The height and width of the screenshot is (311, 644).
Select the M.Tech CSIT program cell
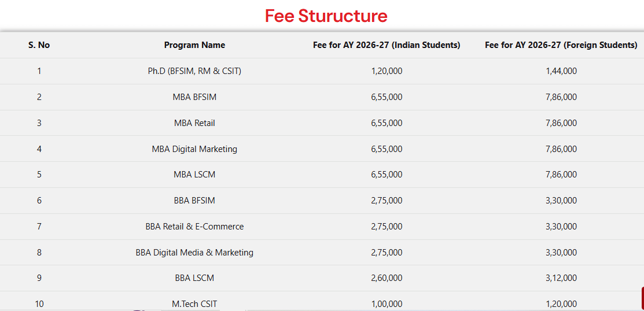coord(194,303)
